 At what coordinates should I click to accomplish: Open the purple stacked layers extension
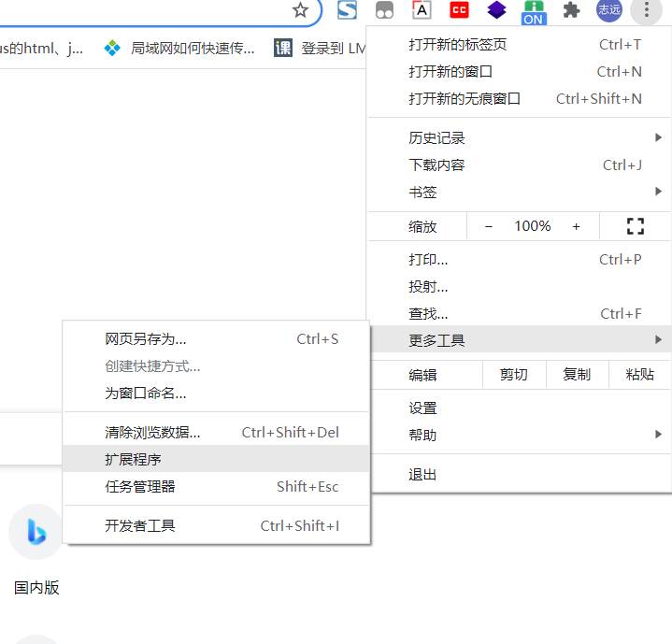click(496, 10)
